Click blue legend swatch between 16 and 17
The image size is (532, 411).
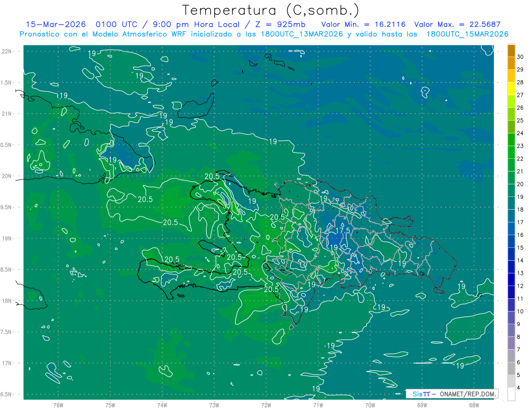(x=511, y=228)
